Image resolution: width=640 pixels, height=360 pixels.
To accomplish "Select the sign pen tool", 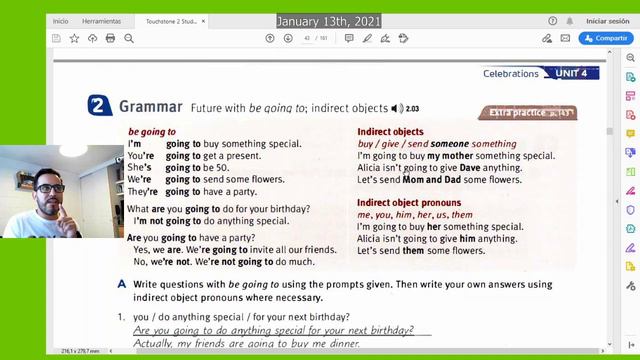I will (x=385, y=38).
